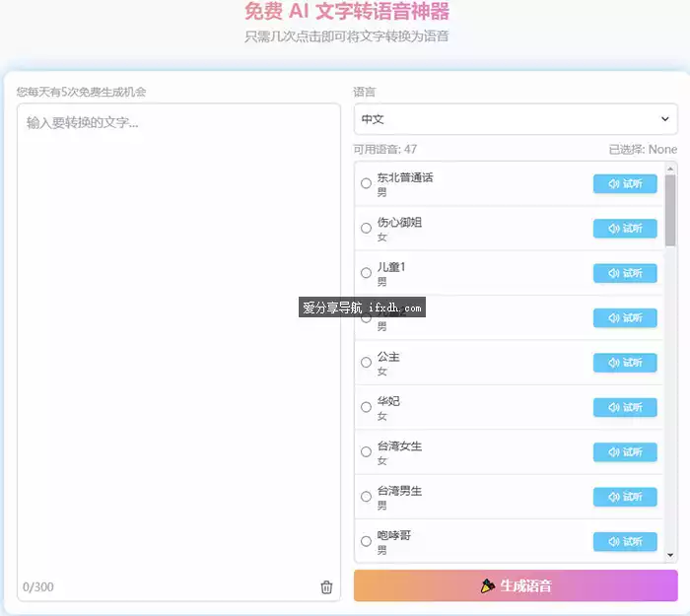The height and width of the screenshot is (616, 690).
Task: Play preview for 台湾女生 voice
Action: click(x=625, y=452)
